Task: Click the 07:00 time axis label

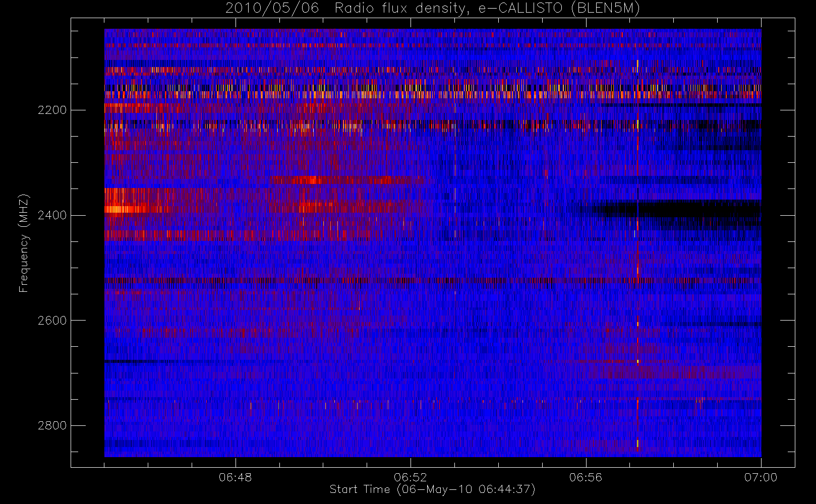Action: coord(761,477)
